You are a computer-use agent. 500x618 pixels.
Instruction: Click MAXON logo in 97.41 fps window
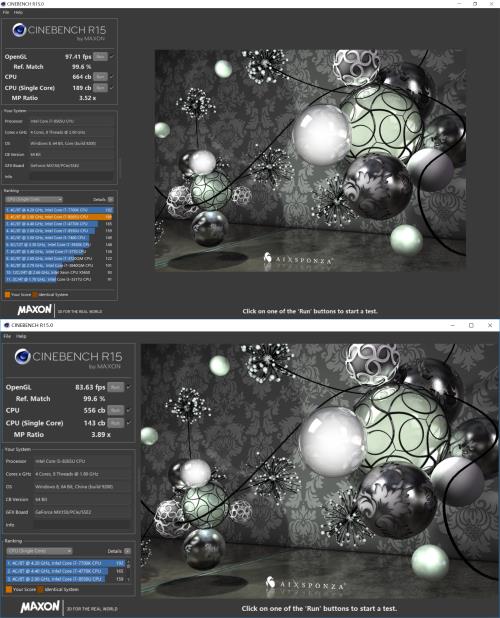35,310
